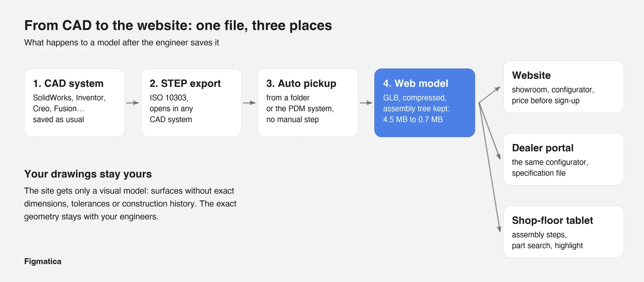The height and width of the screenshot is (282, 644).
Task: Select the text "the same configurator,"
Action: click(x=550, y=162)
